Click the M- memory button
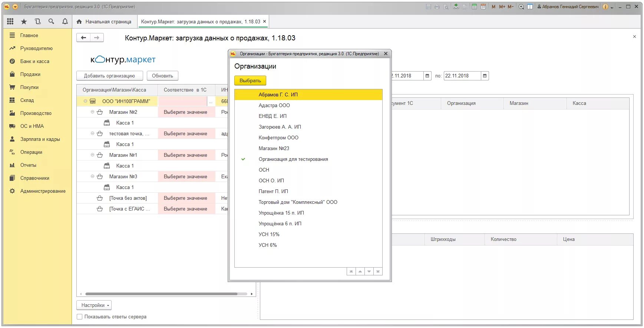The height and width of the screenshot is (328, 644). click(x=511, y=7)
